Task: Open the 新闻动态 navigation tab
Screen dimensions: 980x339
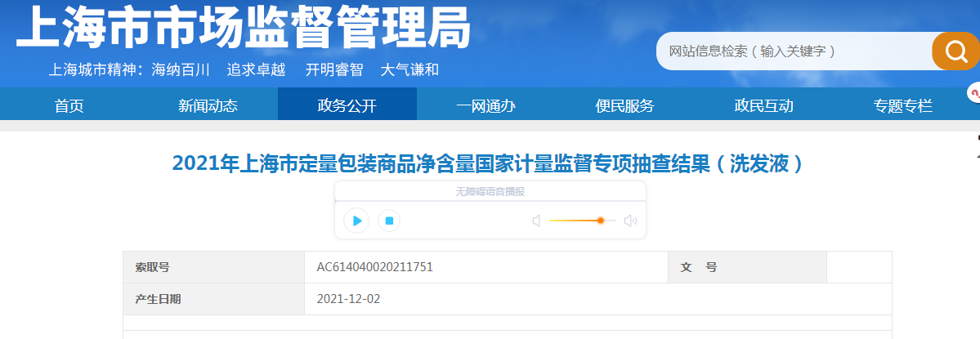Action: pyautogui.click(x=208, y=105)
